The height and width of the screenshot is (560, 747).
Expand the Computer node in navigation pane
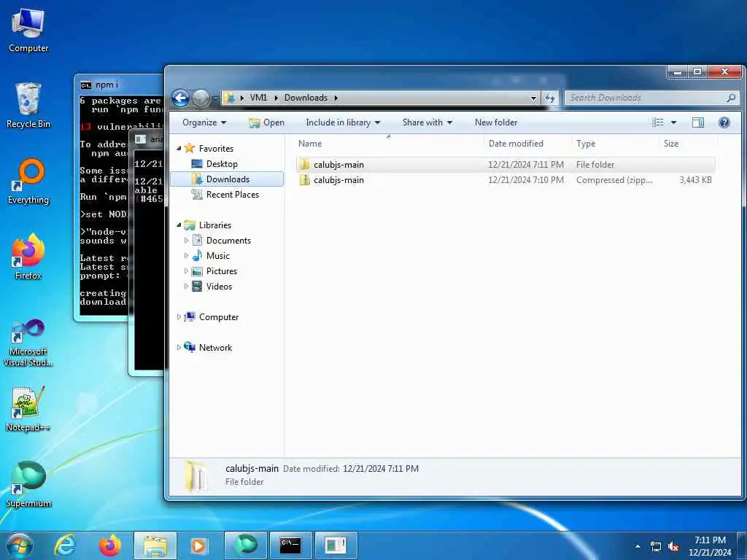[179, 317]
